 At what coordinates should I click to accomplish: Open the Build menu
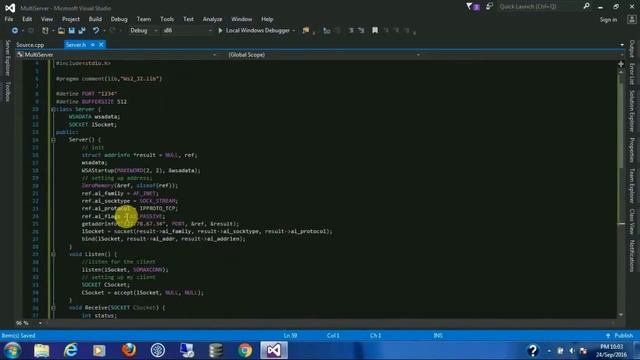point(95,19)
